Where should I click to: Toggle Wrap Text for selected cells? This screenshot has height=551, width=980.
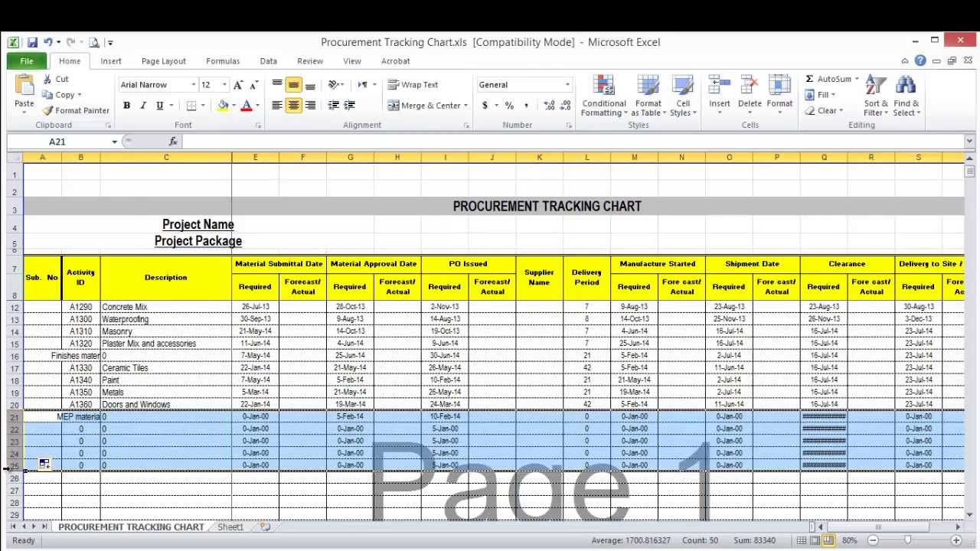point(413,85)
